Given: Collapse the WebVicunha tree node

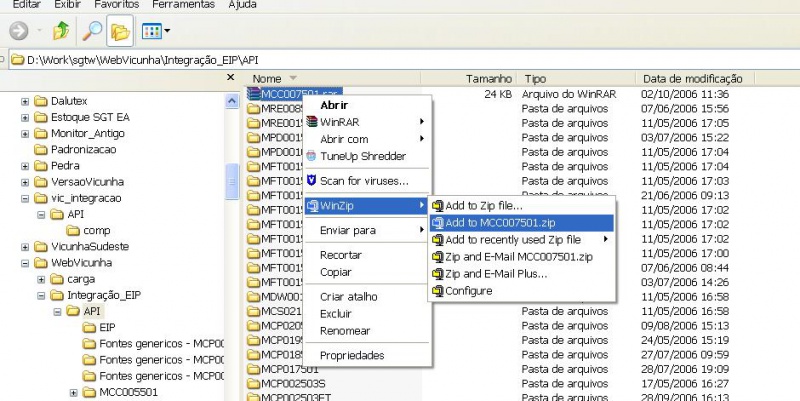Looking at the screenshot, I should [24, 263].
